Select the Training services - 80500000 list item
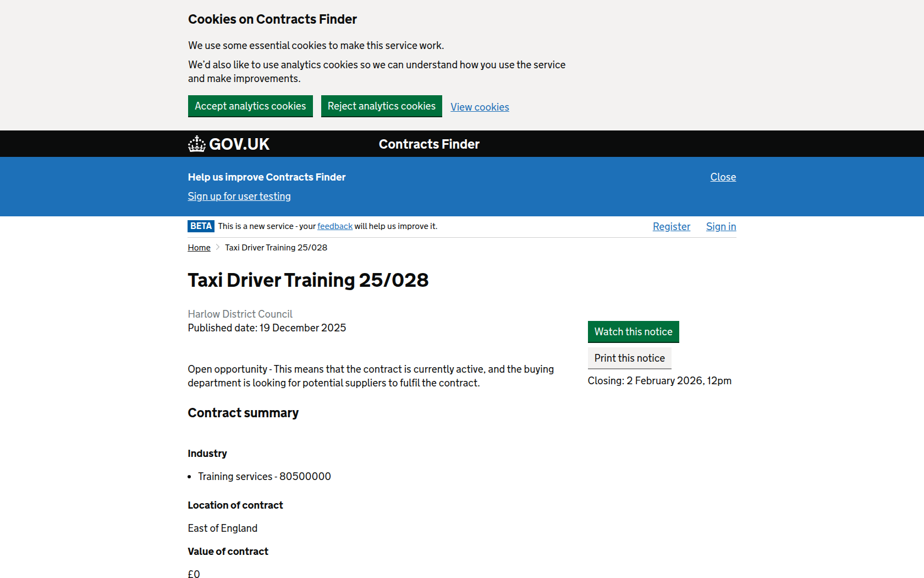The height and width of the screenshot is (578, 924). (264, 476)
